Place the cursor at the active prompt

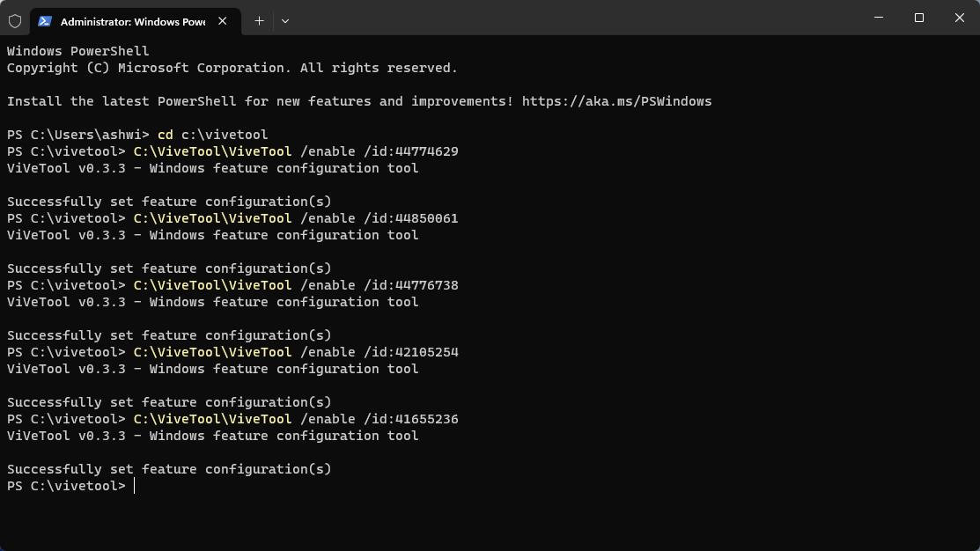click(134, 485)
